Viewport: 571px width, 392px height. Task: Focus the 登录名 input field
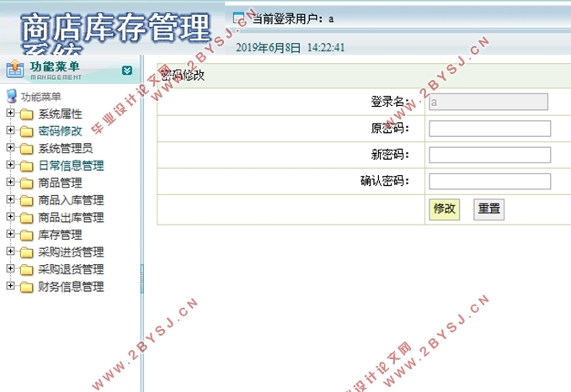tap(488, 102)
